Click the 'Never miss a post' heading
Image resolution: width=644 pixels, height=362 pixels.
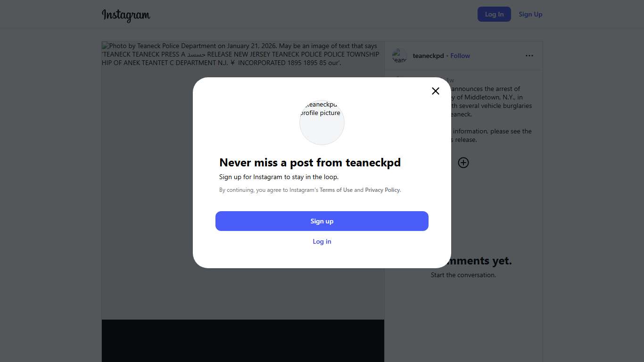[310, 163]
